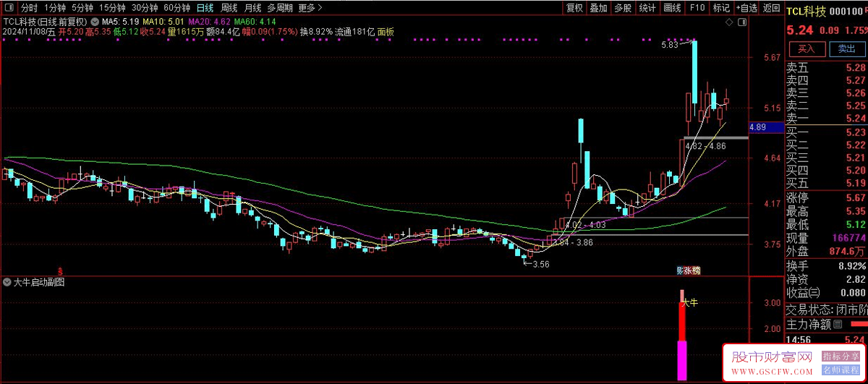Open the 多股 multi-stock view
This screenshot has height=384, width=868.
coord(622,8)
